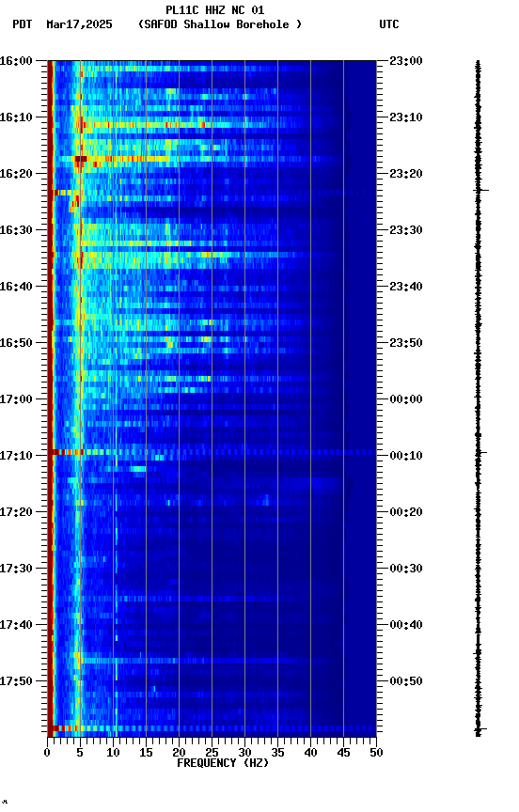
Task: Select the SAFOD Shallow Borehole subtitle
Action: click(220, 24)
